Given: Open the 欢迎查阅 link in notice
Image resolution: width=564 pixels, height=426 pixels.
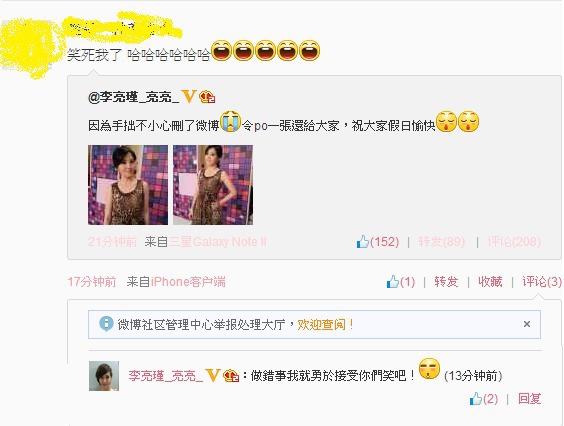Looking at the screenshot, I should [325, 325].
